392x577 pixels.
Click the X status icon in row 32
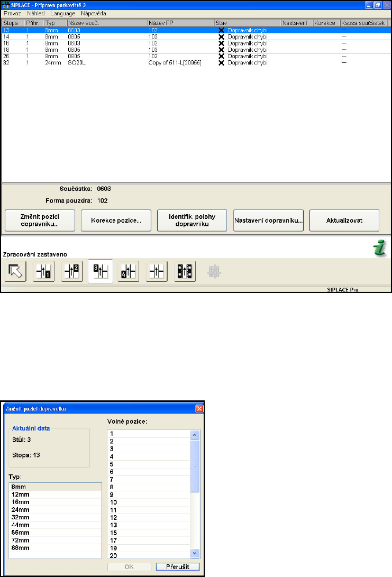221,63
